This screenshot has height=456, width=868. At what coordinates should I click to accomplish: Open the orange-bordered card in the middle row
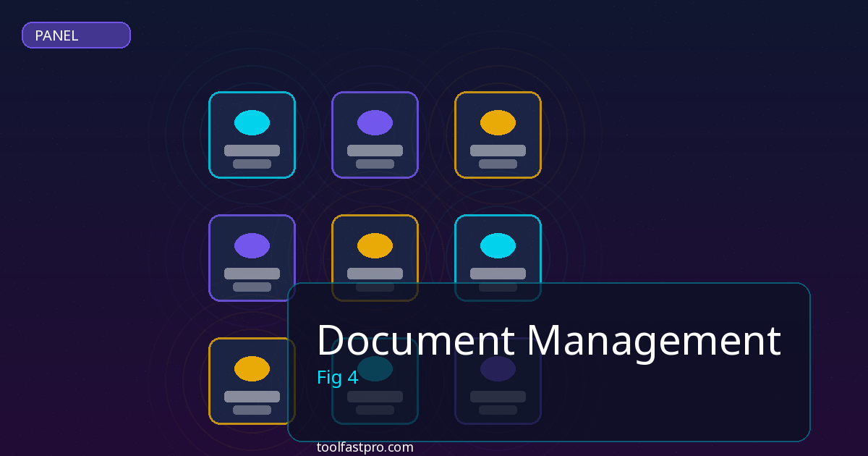coord(375,258)
